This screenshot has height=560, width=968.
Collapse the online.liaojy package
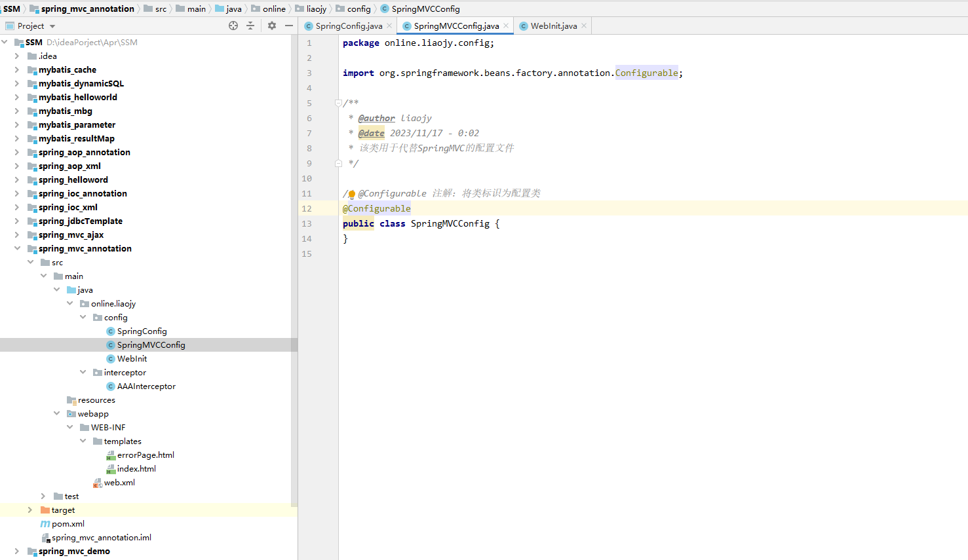pos(69,303)
